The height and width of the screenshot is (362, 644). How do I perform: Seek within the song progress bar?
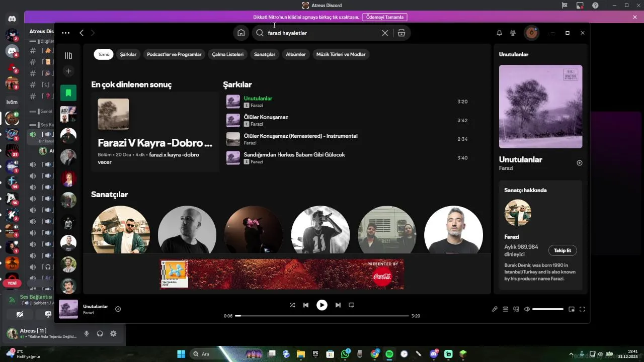pyautogui.click(x=322, y=316)
